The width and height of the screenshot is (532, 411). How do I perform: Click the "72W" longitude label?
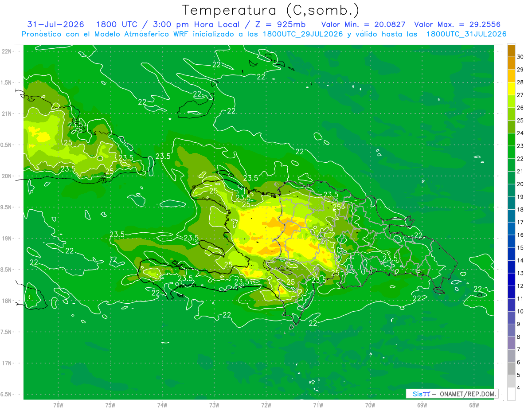pyautogui.click(x=266, y=405)
